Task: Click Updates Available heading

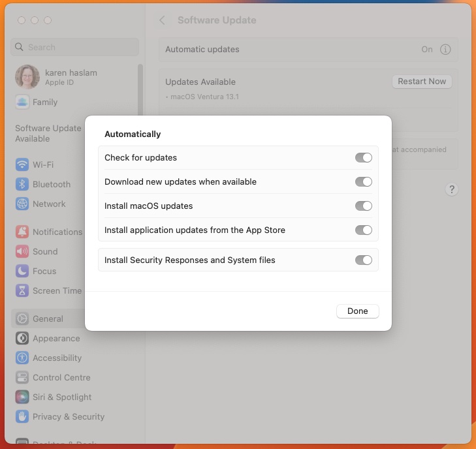Action: [x=200, y=82]
